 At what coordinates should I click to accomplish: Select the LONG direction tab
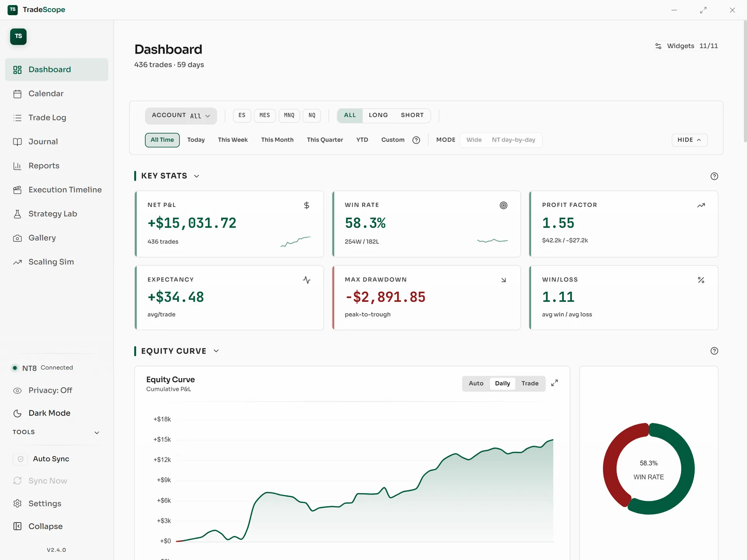[378, 115]
